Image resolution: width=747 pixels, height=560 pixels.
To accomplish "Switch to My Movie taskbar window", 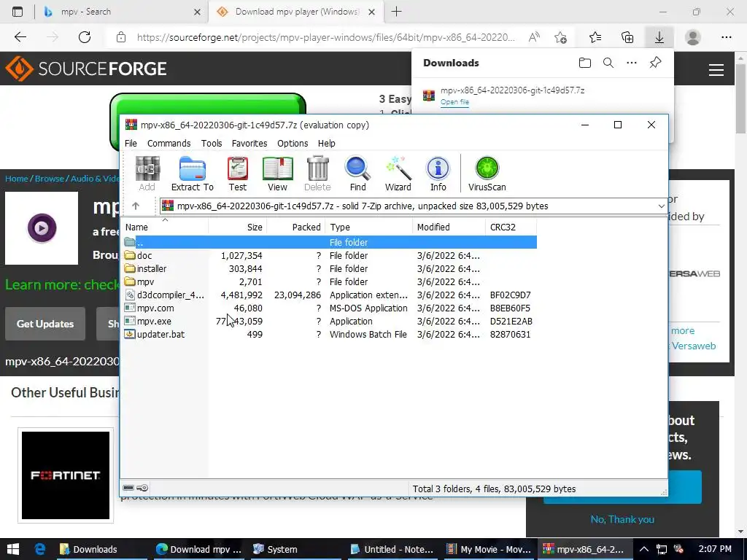I will click(489, 549).
